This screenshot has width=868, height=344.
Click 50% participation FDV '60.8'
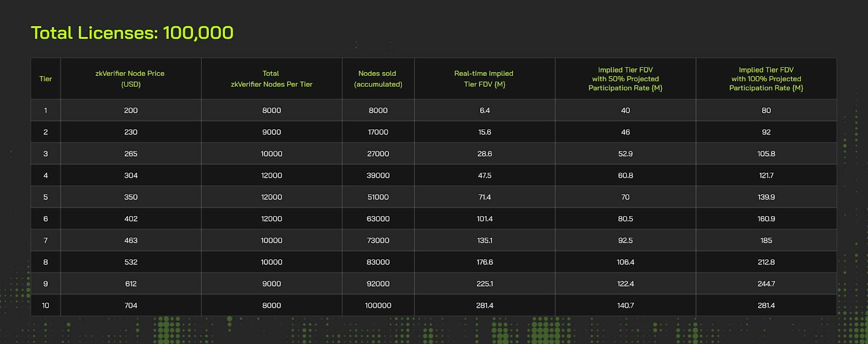(626, 175)
